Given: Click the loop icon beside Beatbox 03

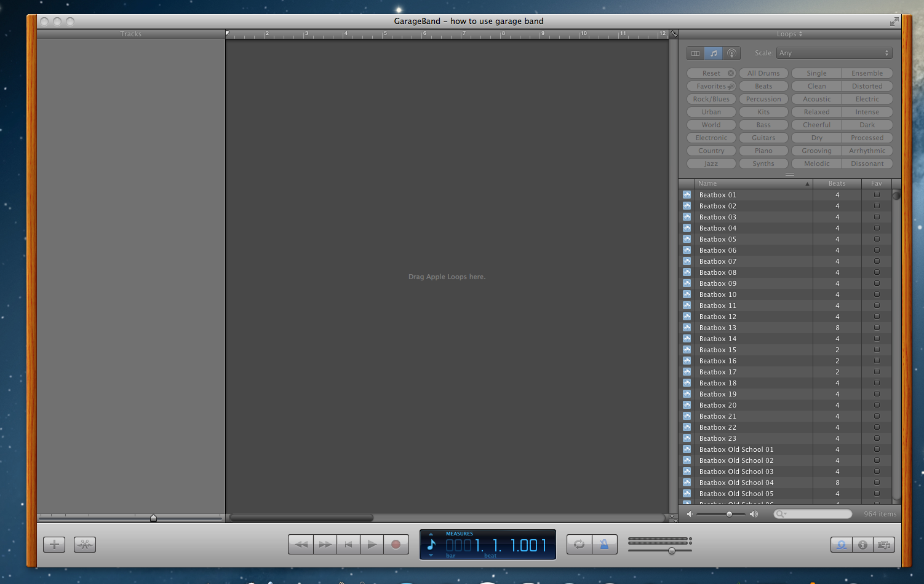Looking at the screenshot, I should [687, 217].
